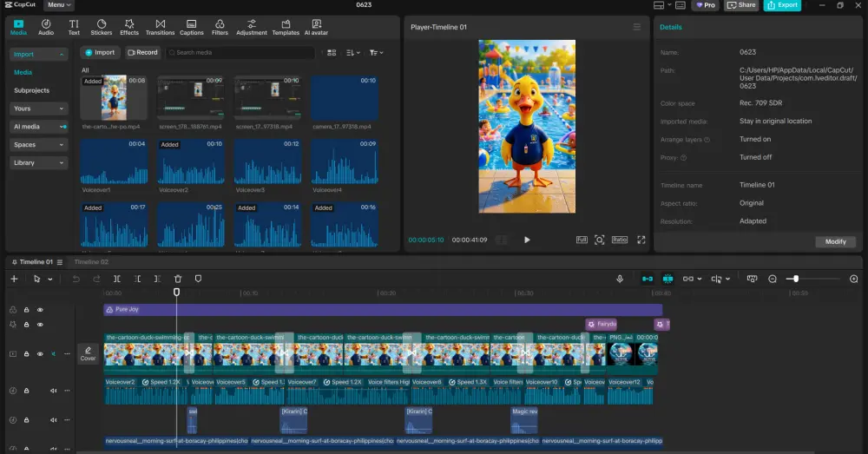The height and width of the screenshot is (454, 868).
Task: Open the media sort dropdown
Action: tap(352, 53)
